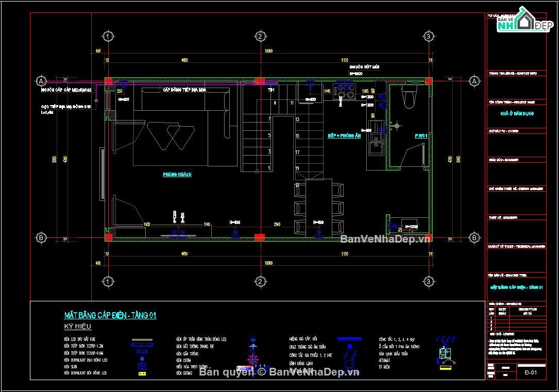Image resolution: width=559 pixels, height=392 pixels.
Task: Click the yellow downlight swatch in legend
Action: tap(142, 373)
